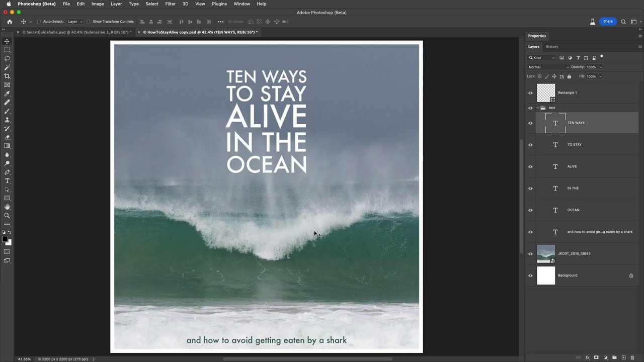The image size is (644, 362).
Task: Select the Brush tool
Action: (x=7, y=111)
